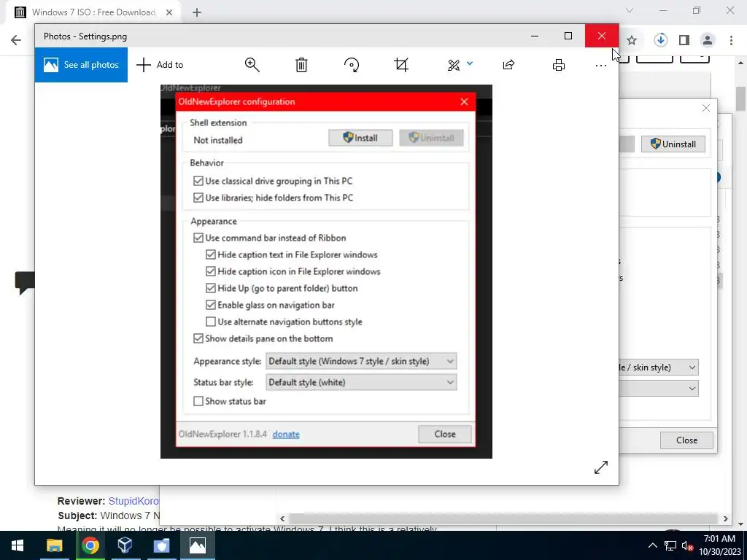Maximize the Photos window
This screenshot has height=560, width=747.
568,36
